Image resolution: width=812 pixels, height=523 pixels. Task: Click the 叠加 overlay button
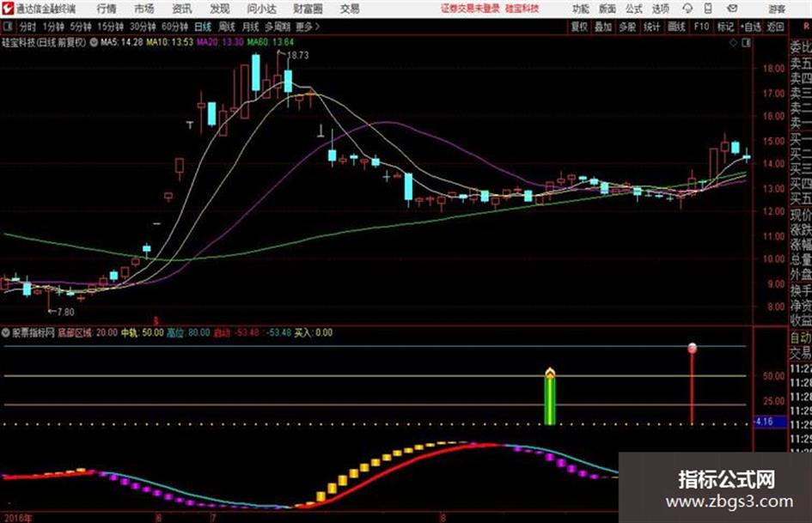coord(603,27)
